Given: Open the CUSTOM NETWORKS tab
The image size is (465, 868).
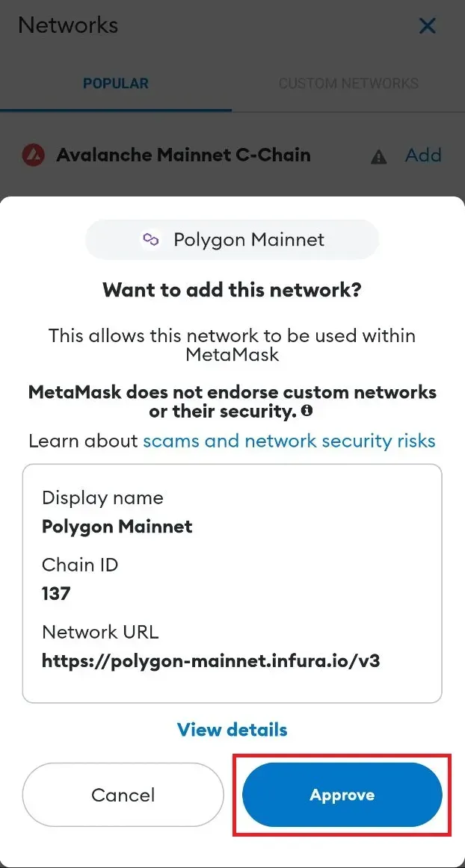Looking at the screenshot, I should (348, 84).
